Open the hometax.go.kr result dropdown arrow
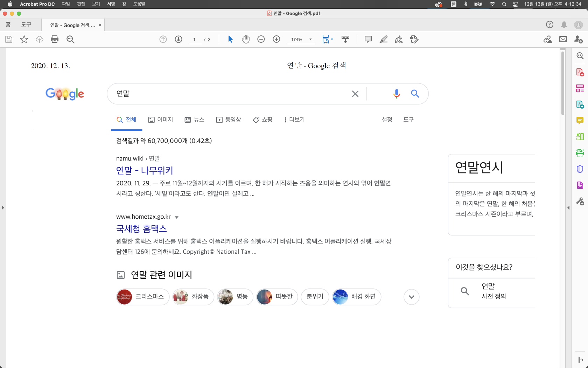Viewport: 588px width, 368px height. [x=176, y=217]
